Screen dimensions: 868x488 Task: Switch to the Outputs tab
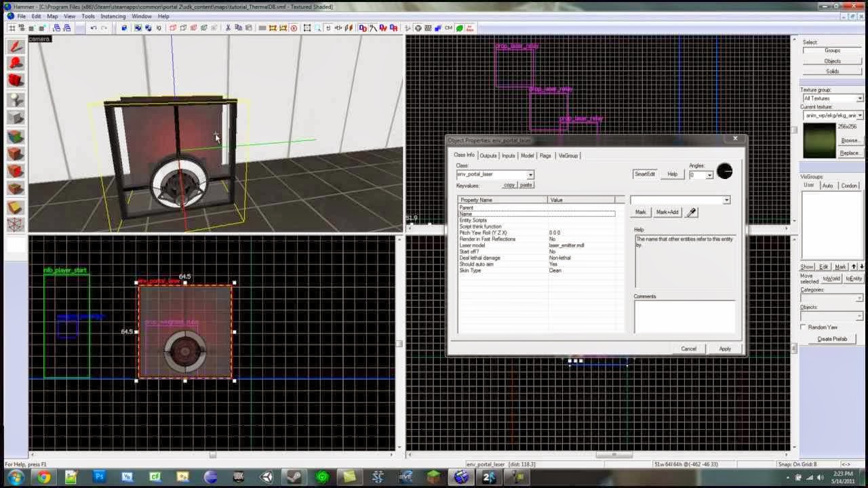tap(488, 156)
